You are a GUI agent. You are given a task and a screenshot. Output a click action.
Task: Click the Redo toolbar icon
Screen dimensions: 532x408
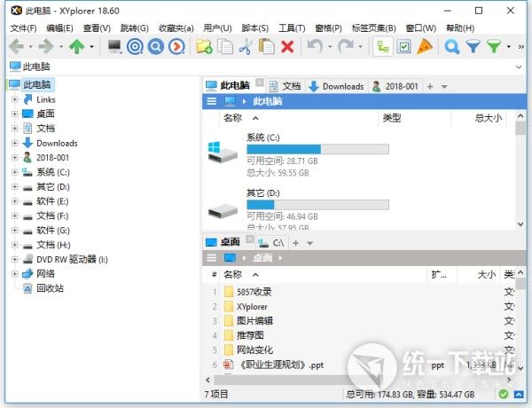coord(346,46)
